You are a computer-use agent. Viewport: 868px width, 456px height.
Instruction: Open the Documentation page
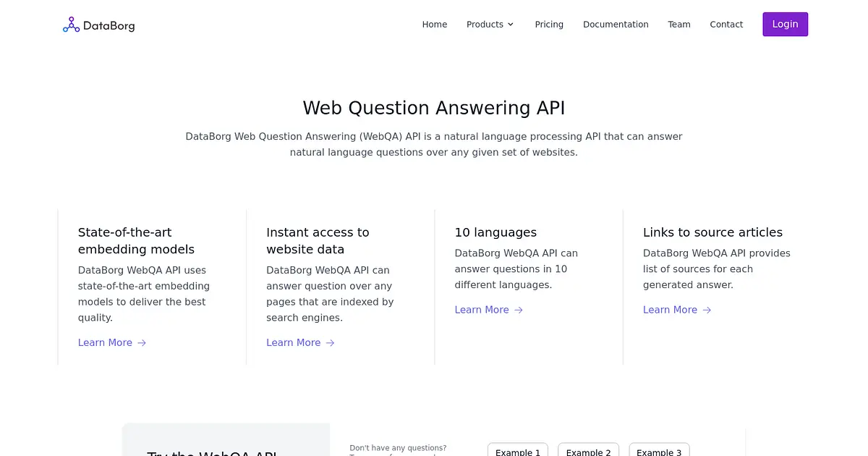click(616, 25)
